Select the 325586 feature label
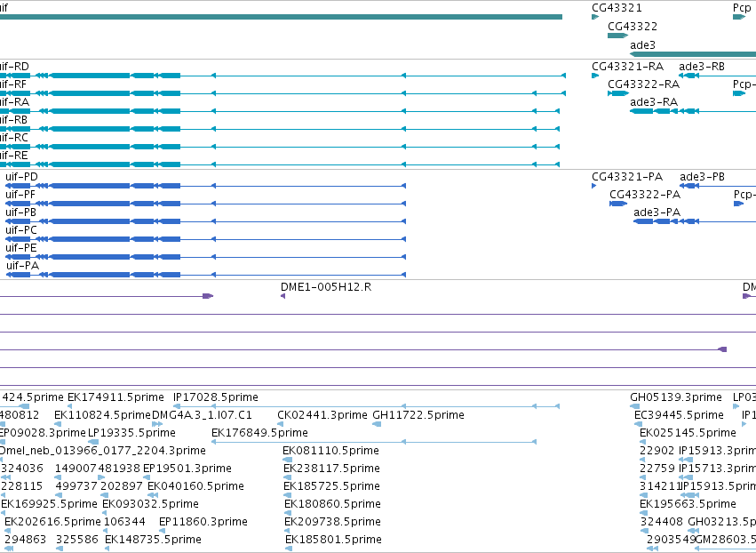Viewport: 756px width, 553px height. 77,540
